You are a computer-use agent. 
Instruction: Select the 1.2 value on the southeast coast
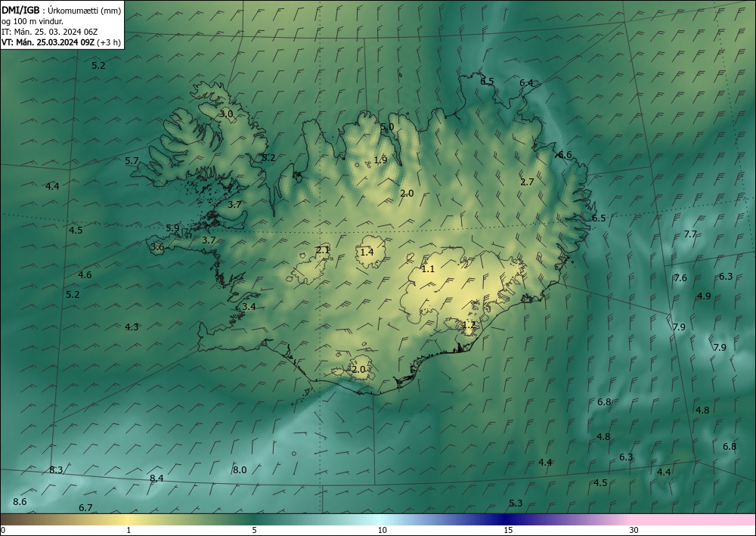coord(469,325)
